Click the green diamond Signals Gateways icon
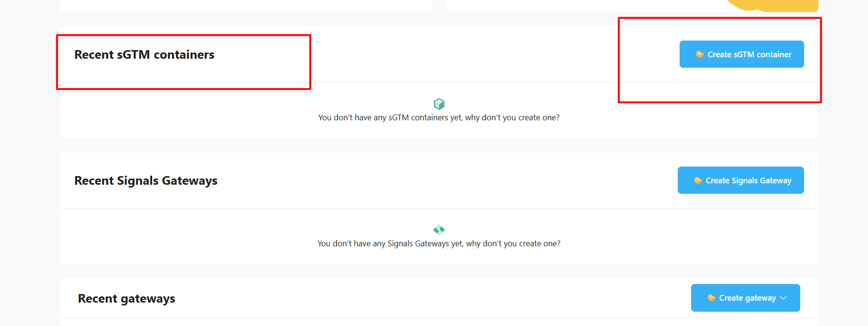The image size is (868, 326). tap(439, 230)
